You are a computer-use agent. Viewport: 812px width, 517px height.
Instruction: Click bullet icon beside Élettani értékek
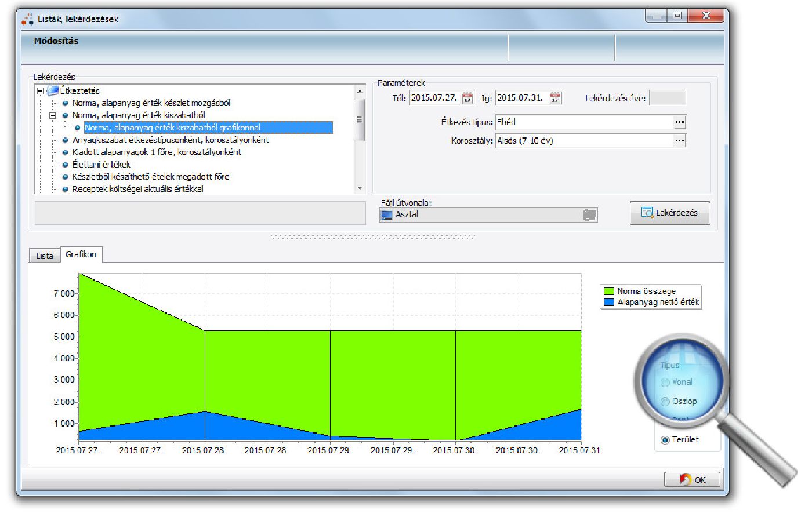point(66,165)
